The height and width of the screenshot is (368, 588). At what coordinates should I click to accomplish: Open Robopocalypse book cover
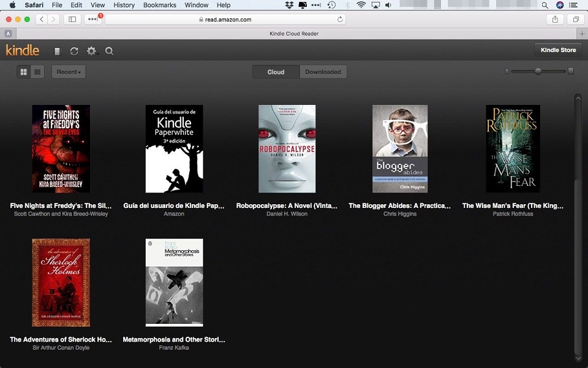coord(287,148)
